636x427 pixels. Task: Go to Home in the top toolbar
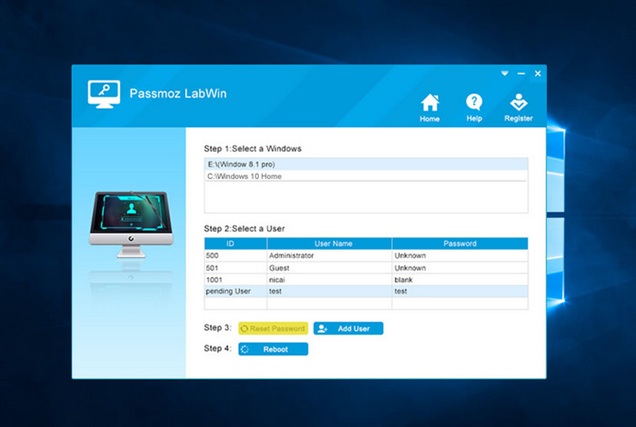429,106
